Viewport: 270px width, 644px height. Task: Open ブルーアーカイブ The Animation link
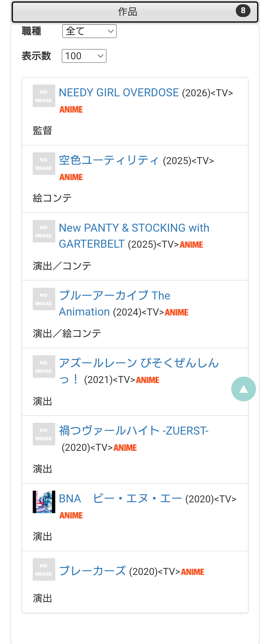pos(114,295)
